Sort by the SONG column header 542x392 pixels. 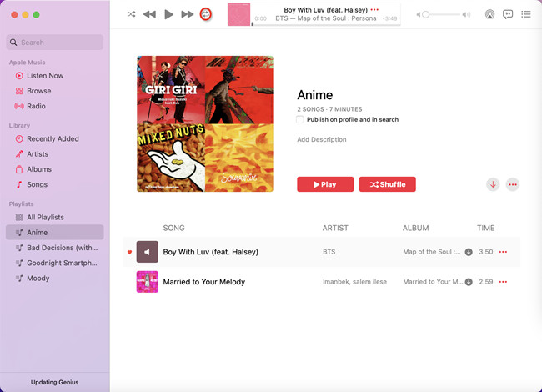[x=174, y=228]
